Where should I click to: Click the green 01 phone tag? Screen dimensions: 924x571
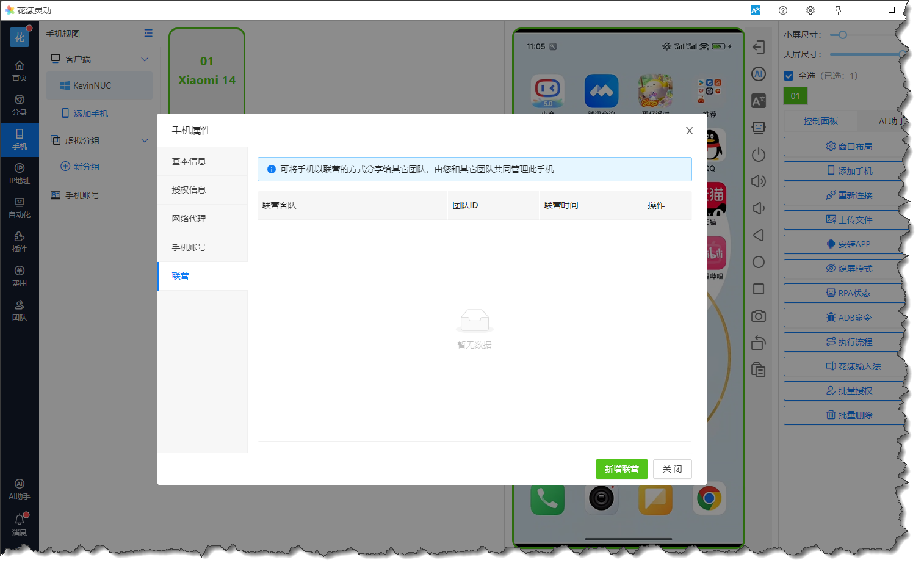pos(795,96)
